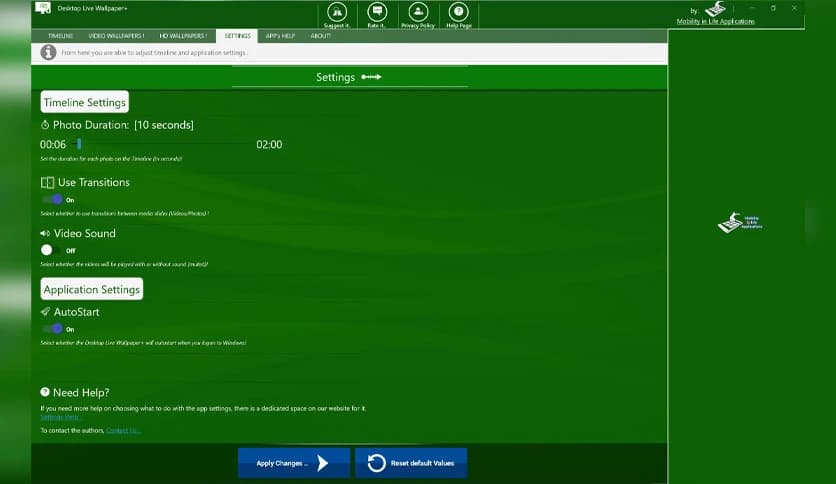Turn off the Use Transitions toggle

pos(53,199)
